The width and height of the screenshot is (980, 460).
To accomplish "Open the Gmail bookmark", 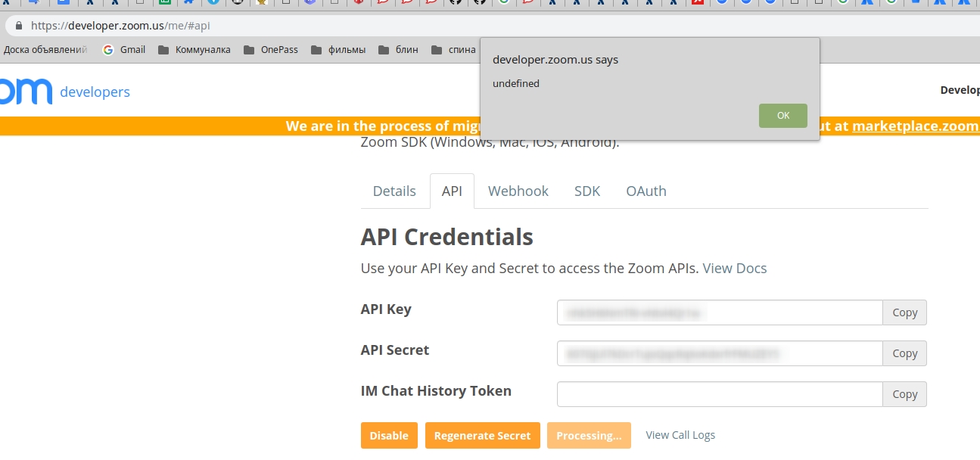I will tap(124, 50).
